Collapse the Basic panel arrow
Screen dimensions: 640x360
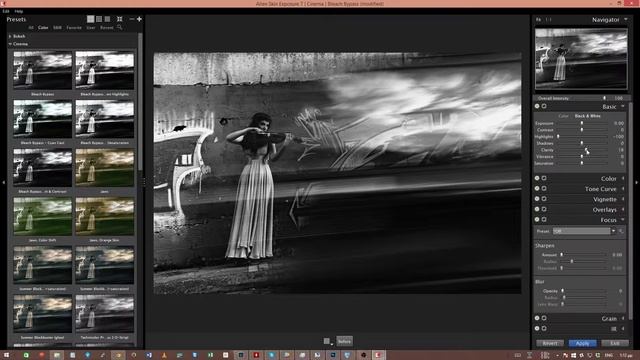[x=623, y=106]
